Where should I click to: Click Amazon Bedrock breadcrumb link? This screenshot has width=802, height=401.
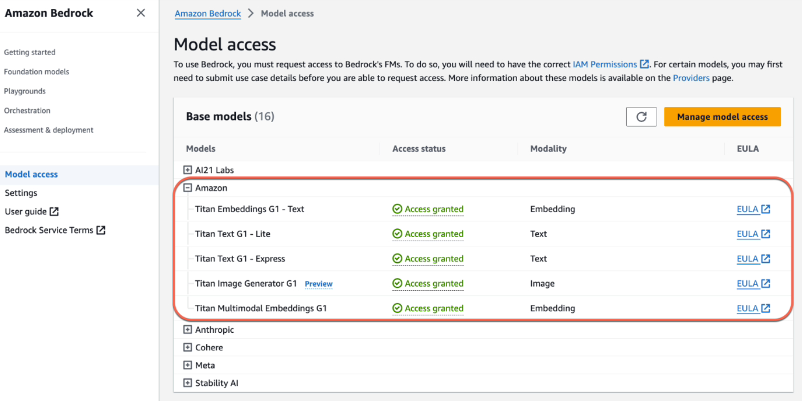pyautogui.click(x=208, y=13)
